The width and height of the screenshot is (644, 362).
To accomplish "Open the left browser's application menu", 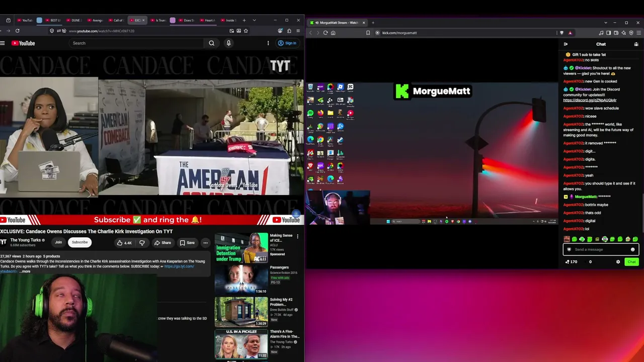I will pos(298,31).
